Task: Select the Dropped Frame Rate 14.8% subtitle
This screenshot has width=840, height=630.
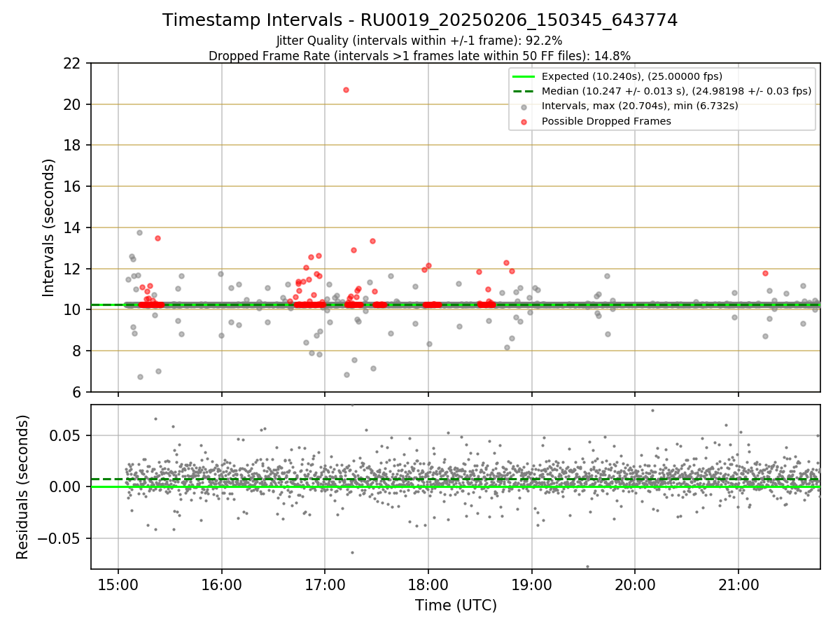Action: tap(419, 56)
